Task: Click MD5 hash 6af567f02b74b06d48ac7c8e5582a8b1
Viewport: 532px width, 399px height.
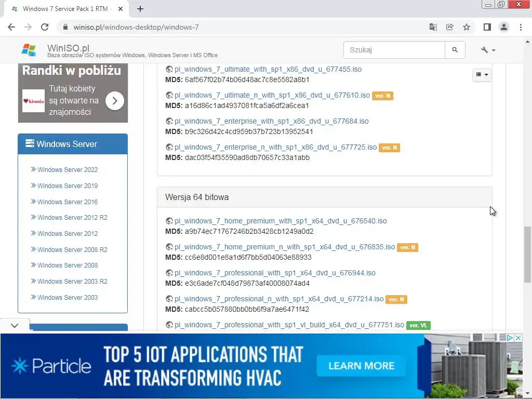Action: [247, 79]
